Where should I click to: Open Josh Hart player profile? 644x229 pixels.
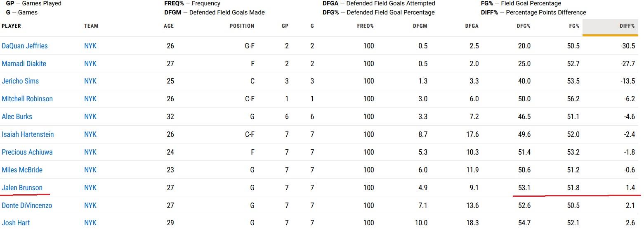tap(16, 223)
